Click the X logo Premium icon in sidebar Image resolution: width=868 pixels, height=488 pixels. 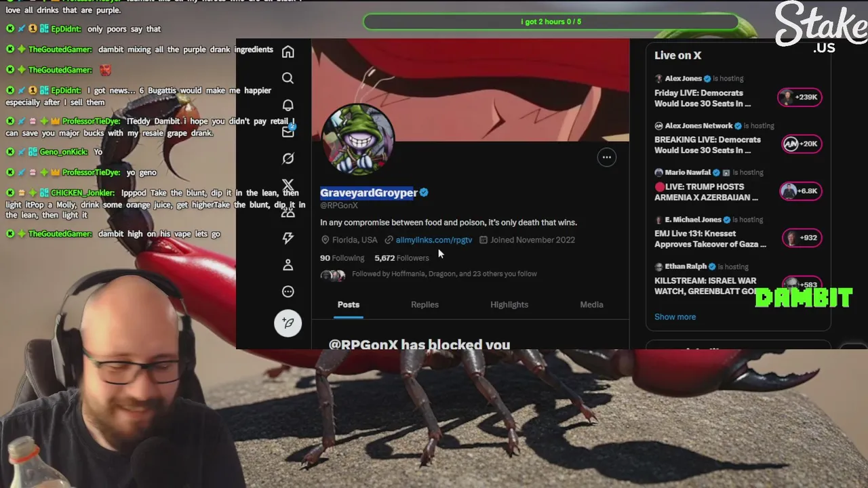coord(288,185)
